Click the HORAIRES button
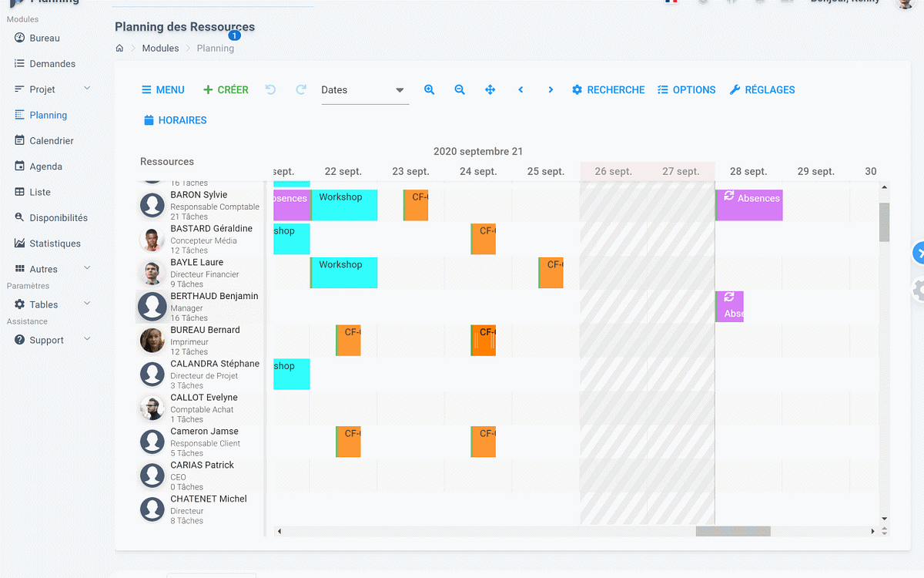 tap(176, 120)
